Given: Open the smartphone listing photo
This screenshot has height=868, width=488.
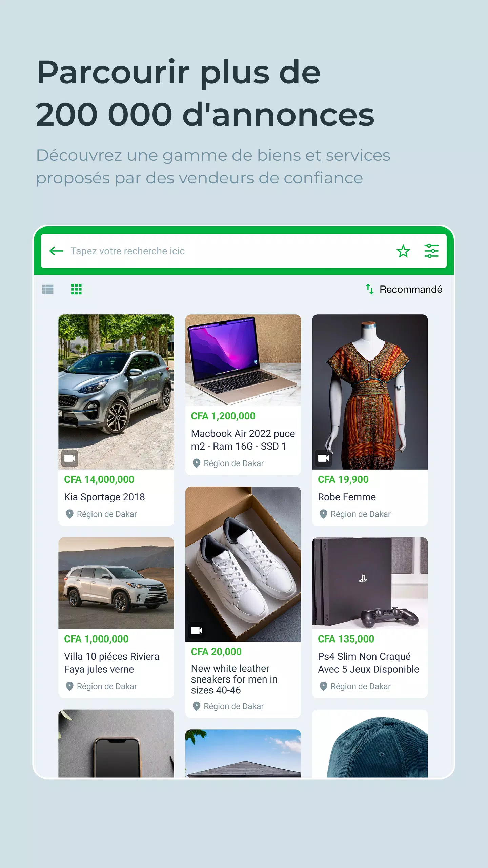Looking at the screenshot, I should 116,744.
